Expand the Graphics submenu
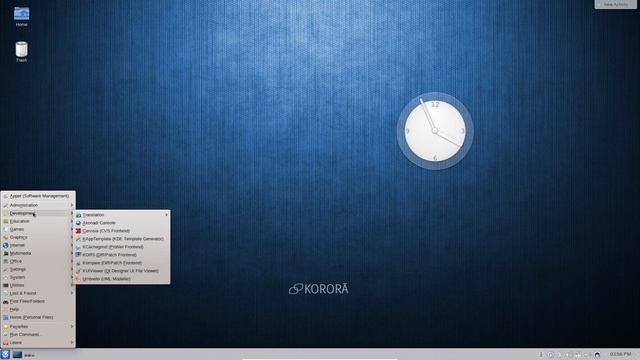The width and height of the screenshot is (640, 360). 38,237
